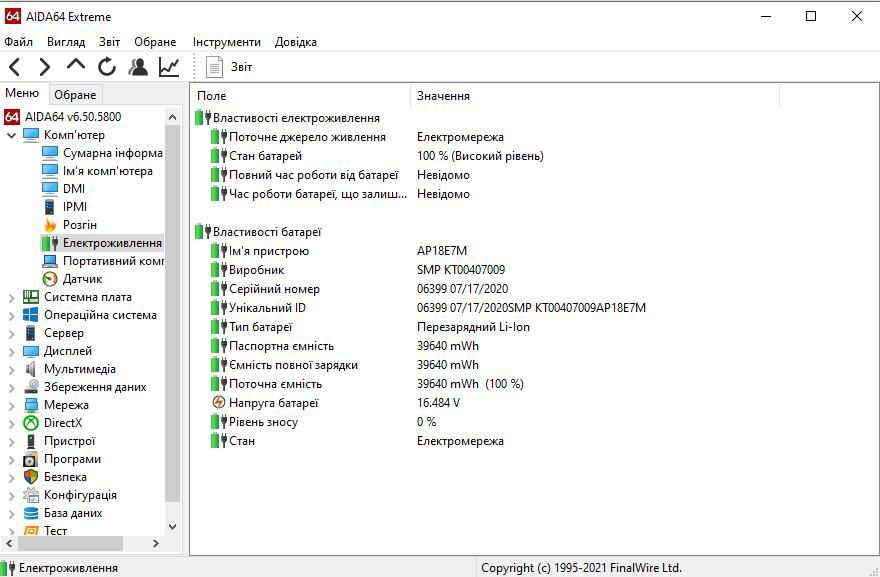Select the Ім'я пристрою row

[x=339, y=251]
